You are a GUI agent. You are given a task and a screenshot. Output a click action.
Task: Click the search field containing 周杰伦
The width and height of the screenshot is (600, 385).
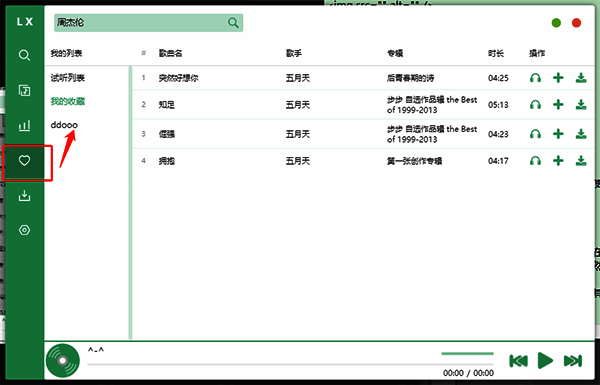coord(148,23)
